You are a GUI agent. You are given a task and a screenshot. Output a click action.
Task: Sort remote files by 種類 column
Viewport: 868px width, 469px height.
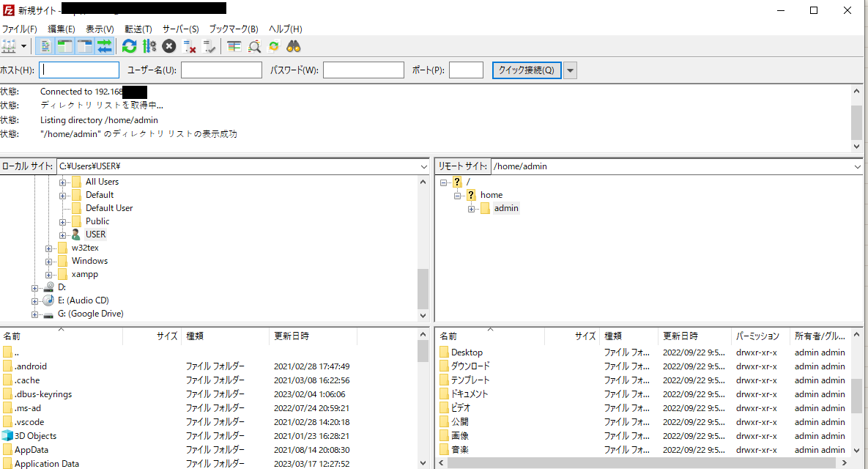629,336
